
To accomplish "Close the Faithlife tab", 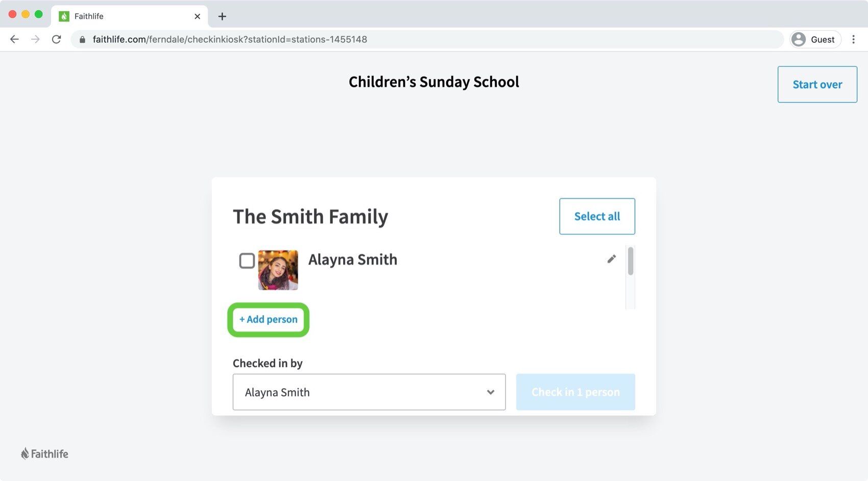I will coord(197,16).
